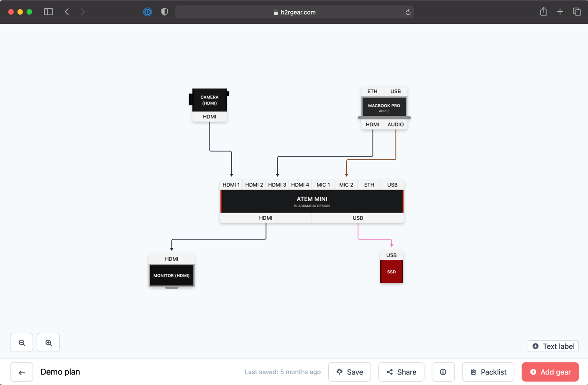Viewport: 588px width, 385px height.
Task: Add gear to the plan
Action: [550, 372]
